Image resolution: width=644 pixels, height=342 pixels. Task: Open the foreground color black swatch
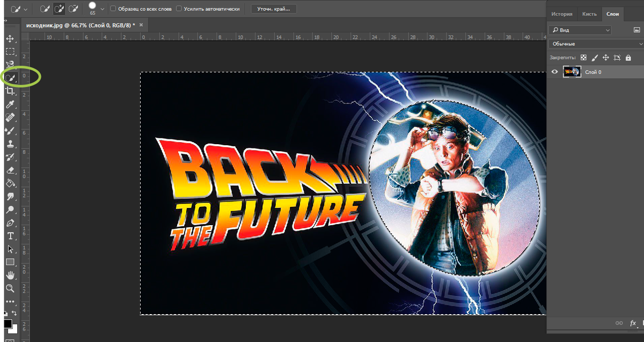[x=8, y=323]
